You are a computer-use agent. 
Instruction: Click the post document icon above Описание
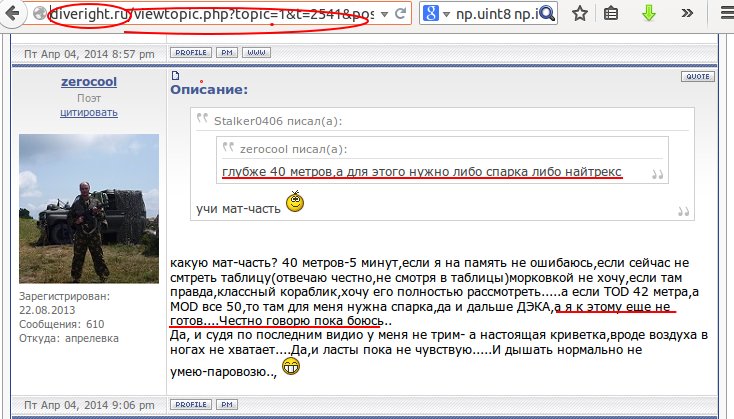click(x=176, y=75)
